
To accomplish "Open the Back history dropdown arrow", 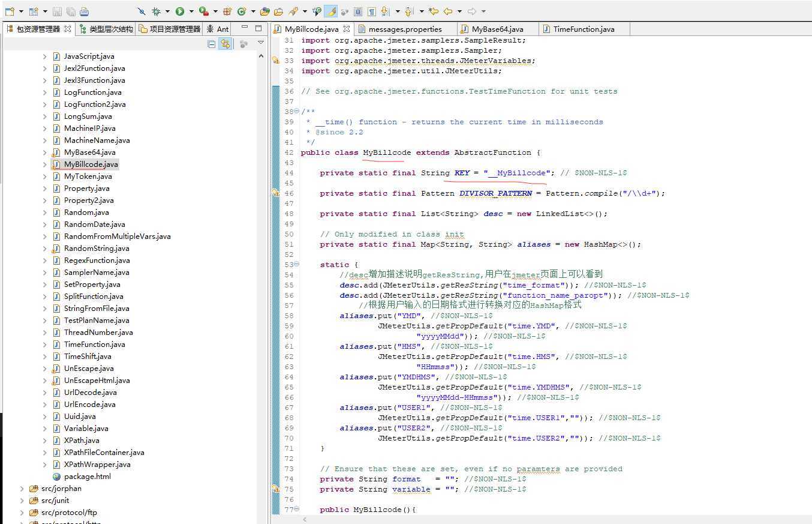I will click(x=459, y=11).
